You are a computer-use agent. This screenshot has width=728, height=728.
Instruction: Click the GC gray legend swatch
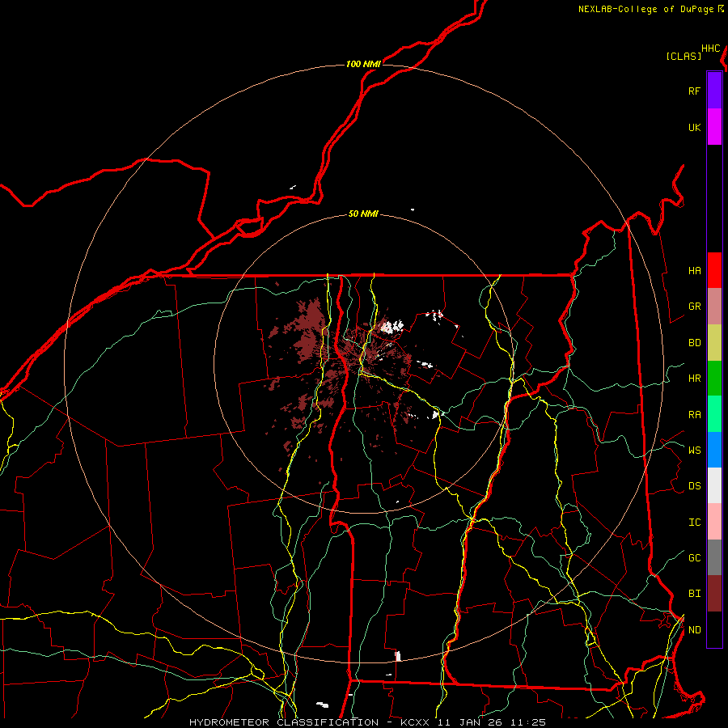tap(714, 557)
